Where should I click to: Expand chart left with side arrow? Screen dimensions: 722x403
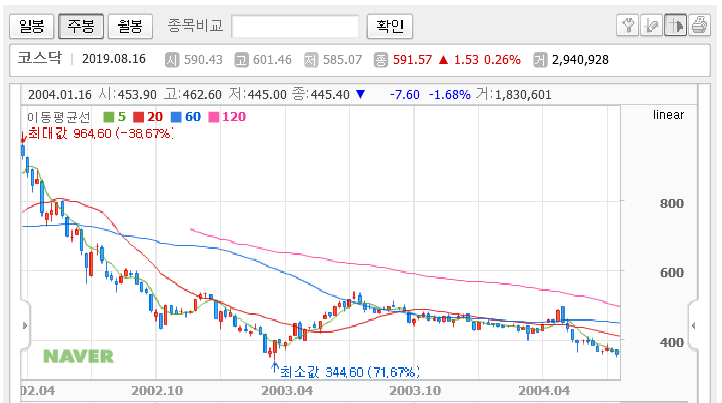pos(25,326)
